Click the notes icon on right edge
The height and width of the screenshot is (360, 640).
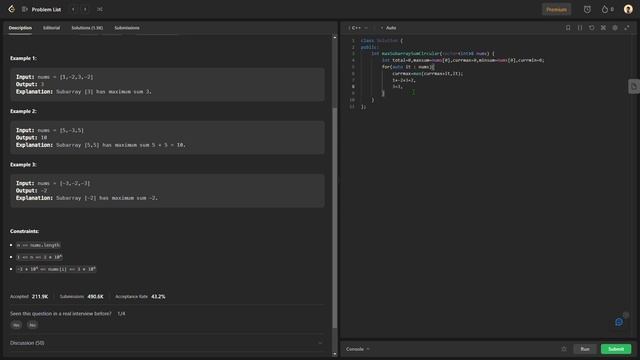pyautogui.click(x=634, y=86)
